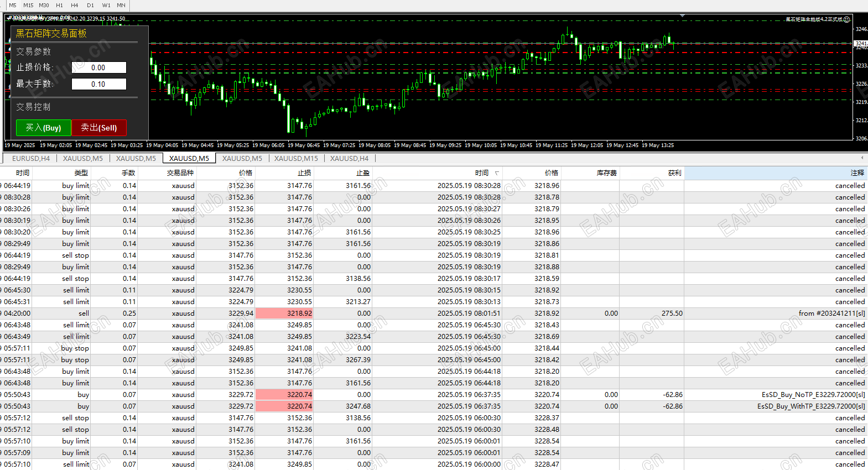Open the XAUUSD,H4 chart tab
This screenshot has height=470, width=868.
click(349, 158)
